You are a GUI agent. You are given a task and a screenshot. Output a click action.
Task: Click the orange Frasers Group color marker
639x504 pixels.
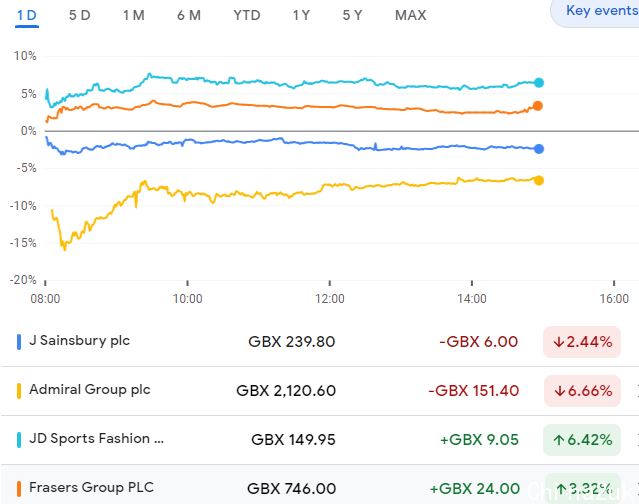19,489
